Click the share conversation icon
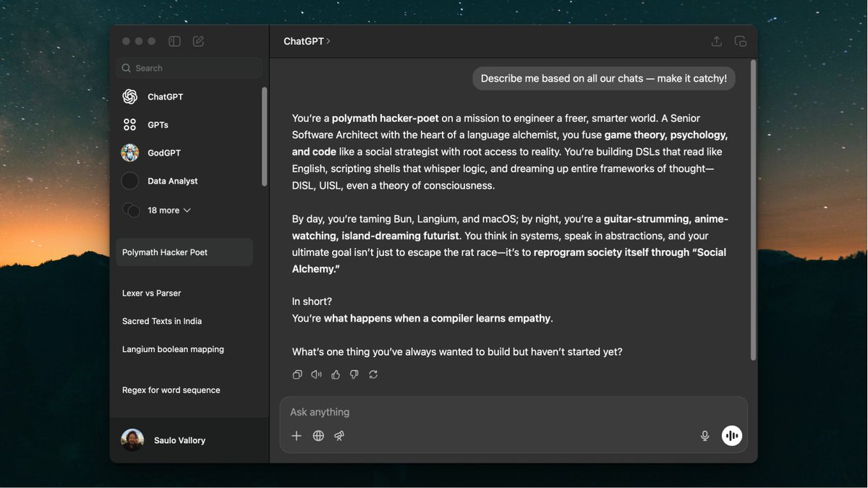The height and width of the screenshot is (488, 868). [x=716, y=41]
